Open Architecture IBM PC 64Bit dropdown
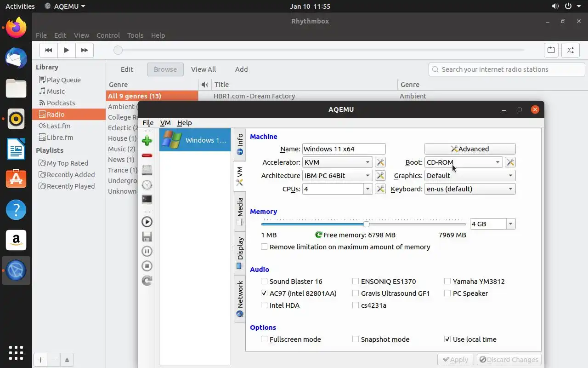588x368 pixels. point(338,175)
